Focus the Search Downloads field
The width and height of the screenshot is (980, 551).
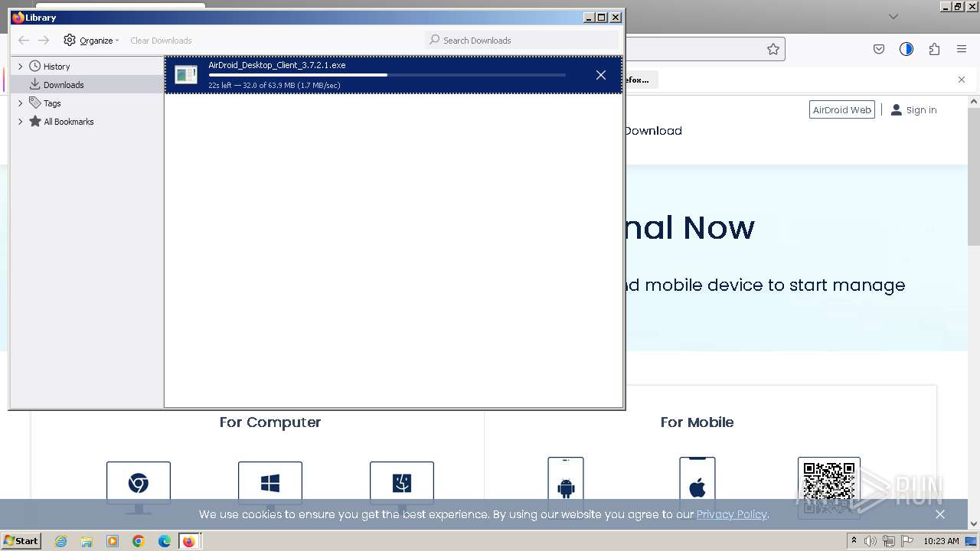coord(521,40)
